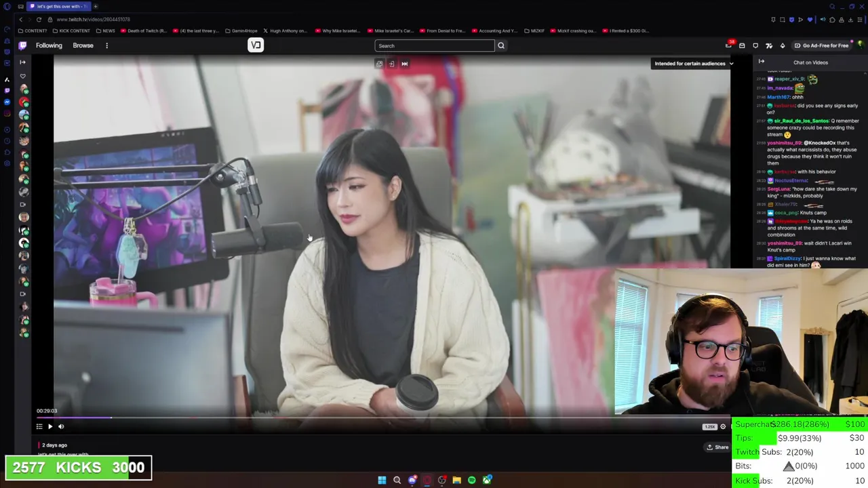Click the Opera logo menu
868x488 pixels.
pos(7,6)
